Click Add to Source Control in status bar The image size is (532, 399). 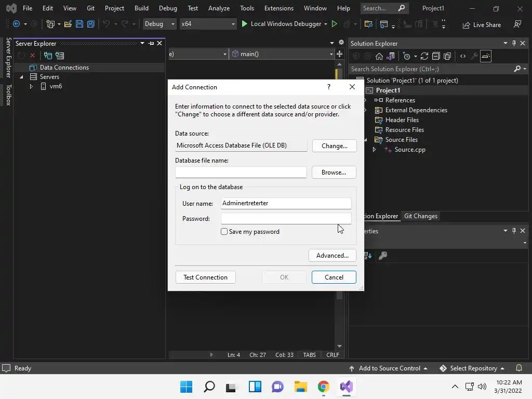click(388, 368)
